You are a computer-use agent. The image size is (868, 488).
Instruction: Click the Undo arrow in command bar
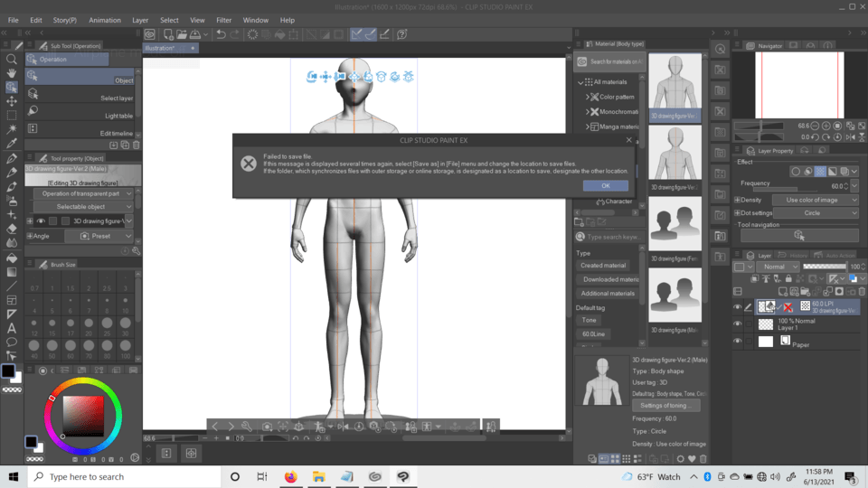pos(221,34)
